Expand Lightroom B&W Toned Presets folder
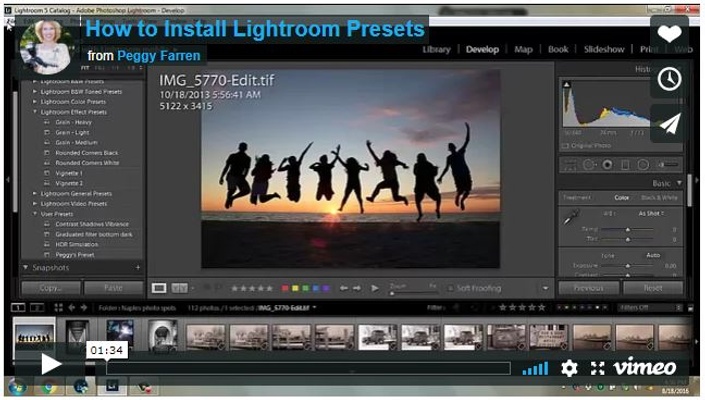Image resolution: width=705 pixels, height=400 pixels. [x=35, y=92]
